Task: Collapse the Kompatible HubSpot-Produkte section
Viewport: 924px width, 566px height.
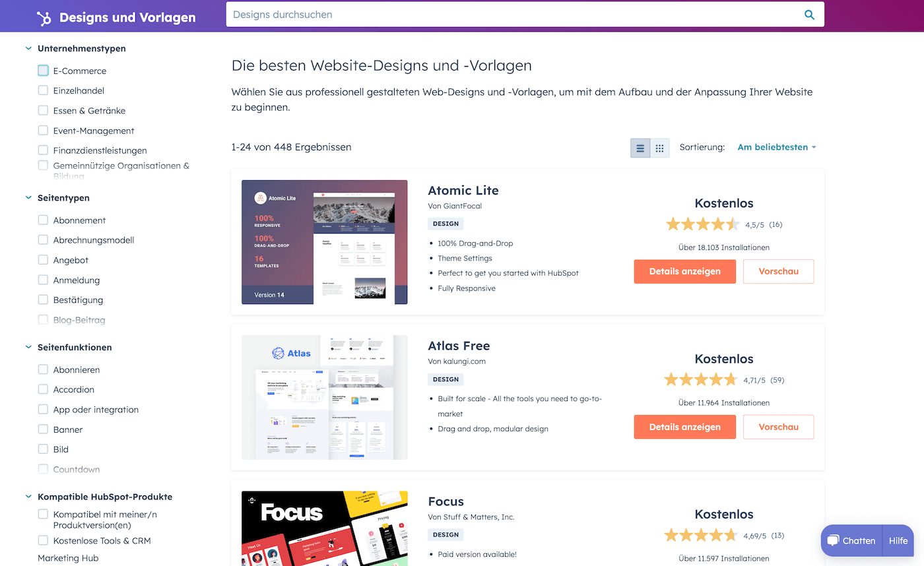Action: (x=28, y=497)
